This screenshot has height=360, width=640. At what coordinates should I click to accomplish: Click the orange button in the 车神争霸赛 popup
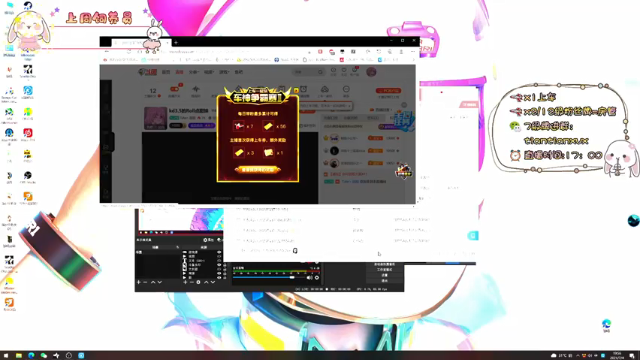[257, 169]
